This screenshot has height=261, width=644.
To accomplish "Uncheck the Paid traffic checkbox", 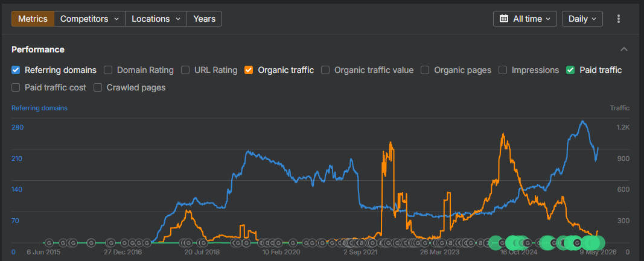I will coord(570,70).
